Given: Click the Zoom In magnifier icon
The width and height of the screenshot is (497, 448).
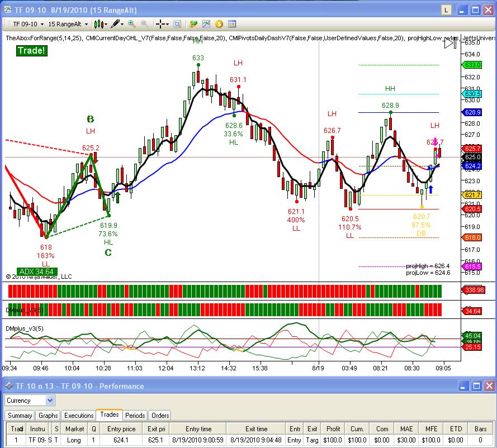Looking at the screenshot, I should [132, 24].
